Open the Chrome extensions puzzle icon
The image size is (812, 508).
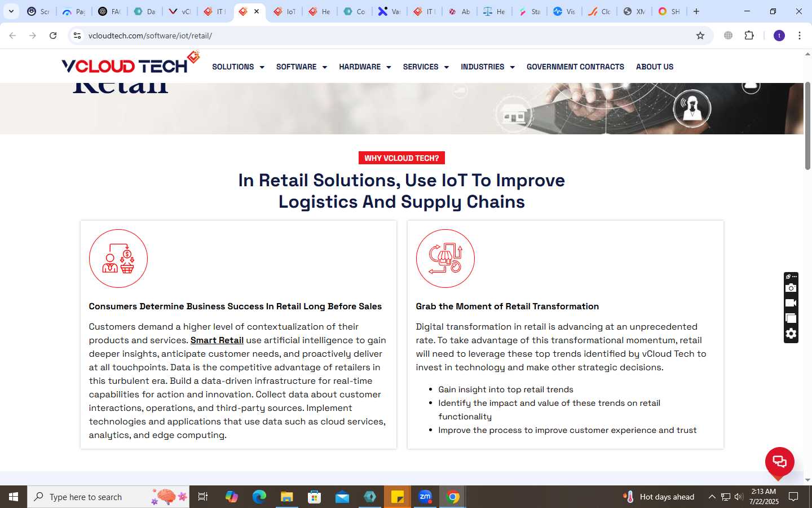749,36
